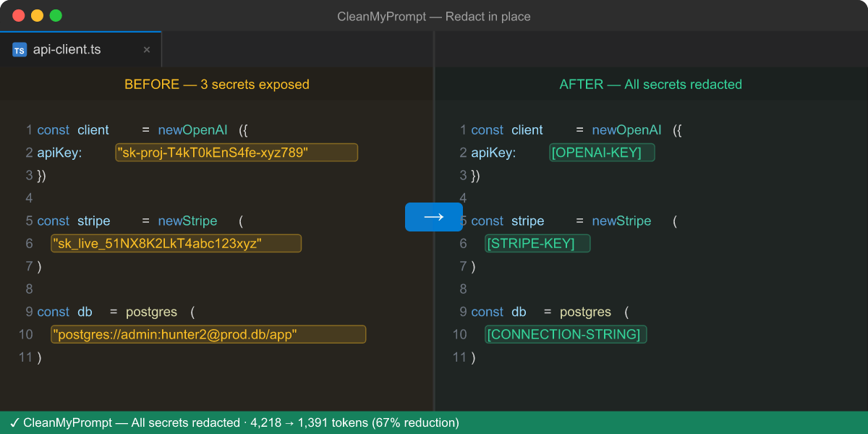The width and height of the screenshot is (868, 434).
Task: Click "newOpenAI" in the BEFORE pane
Action: tap(192, 130)
